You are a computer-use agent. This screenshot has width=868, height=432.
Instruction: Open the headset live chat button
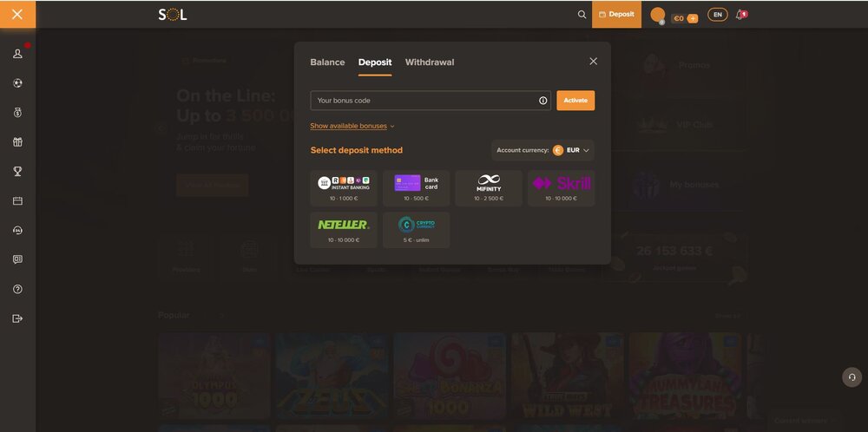[852, 377]
